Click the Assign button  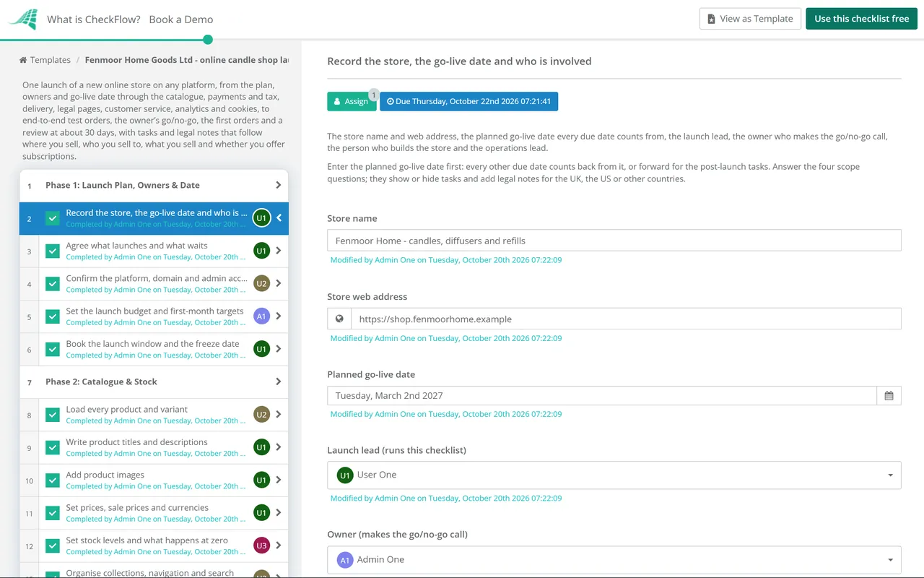(352, 101)
